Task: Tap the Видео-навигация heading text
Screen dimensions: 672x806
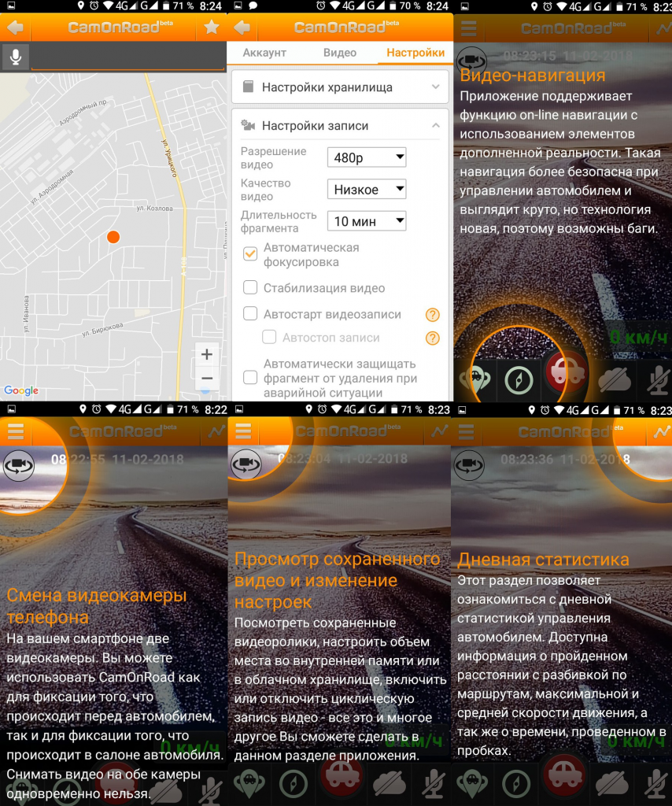Action: coord(532,76)
